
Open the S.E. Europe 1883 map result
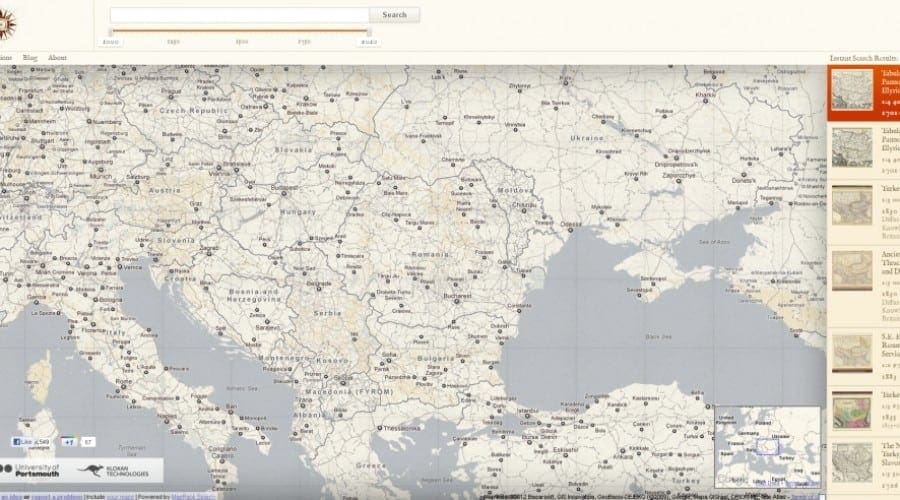[863, 356]
